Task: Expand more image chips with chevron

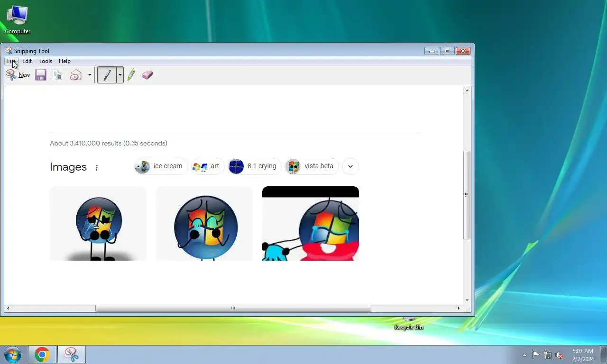Action: click(x=350, y=166)
